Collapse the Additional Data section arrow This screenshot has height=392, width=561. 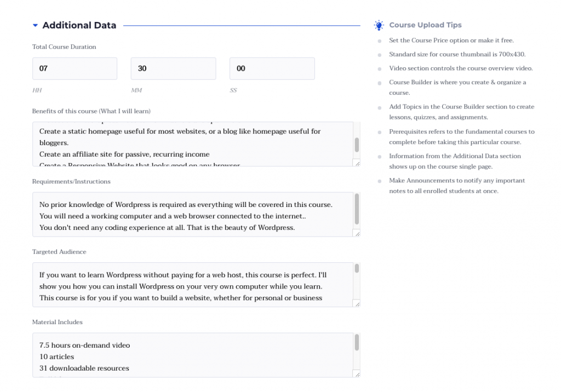[x=35, y=25]
